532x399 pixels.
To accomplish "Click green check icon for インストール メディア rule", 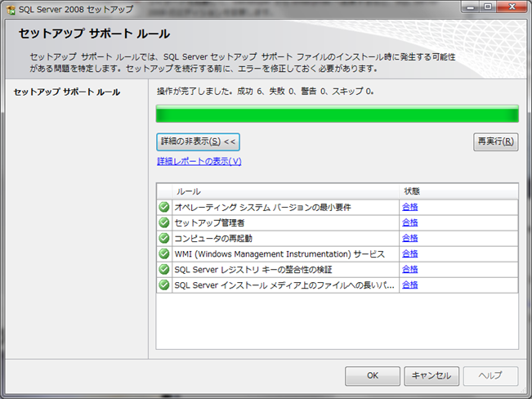I will 164,285.
